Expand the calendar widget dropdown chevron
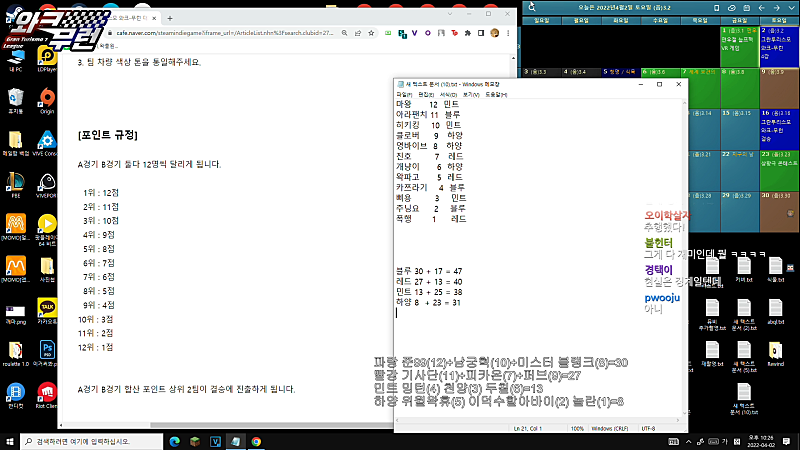The width and height of the screenshot is (800, 450). 791,8
